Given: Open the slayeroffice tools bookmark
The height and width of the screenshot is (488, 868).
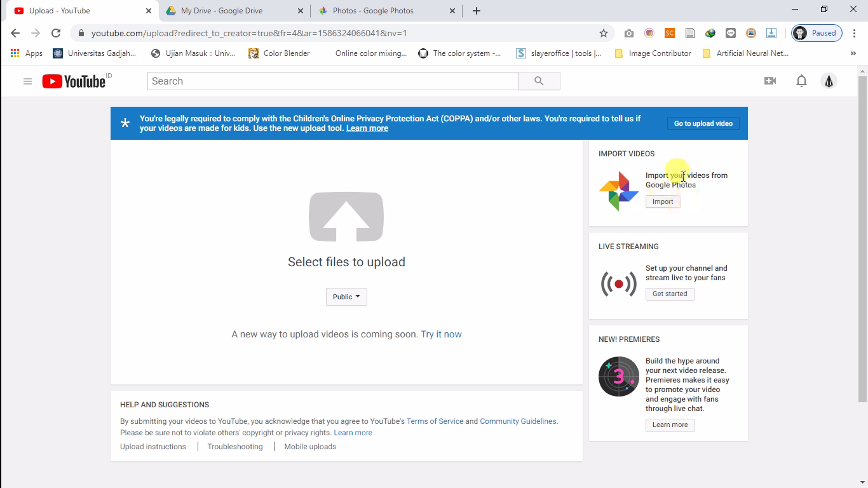Looking at the screenshot, I should tap(559, 53).
